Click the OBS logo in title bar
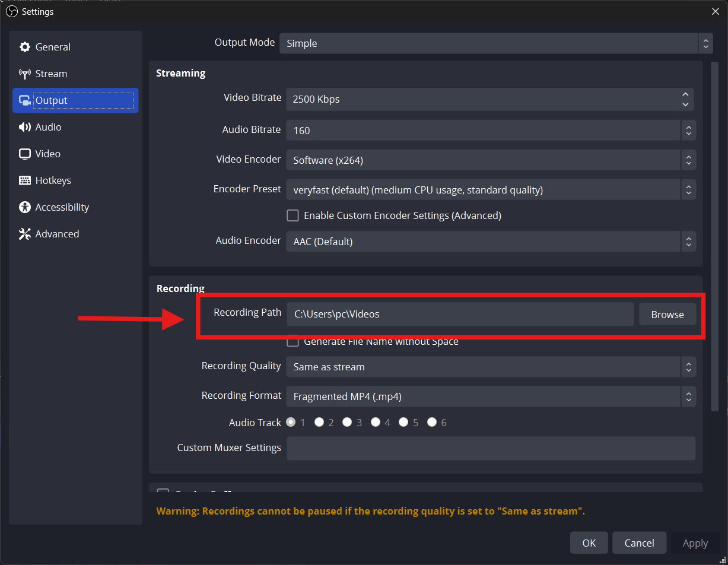The image size is (728, 565). point(12,11)
